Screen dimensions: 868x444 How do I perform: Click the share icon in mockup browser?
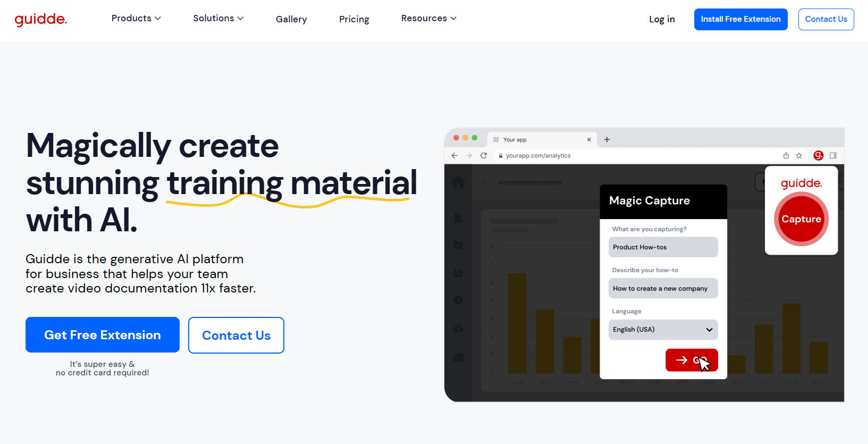786,155
